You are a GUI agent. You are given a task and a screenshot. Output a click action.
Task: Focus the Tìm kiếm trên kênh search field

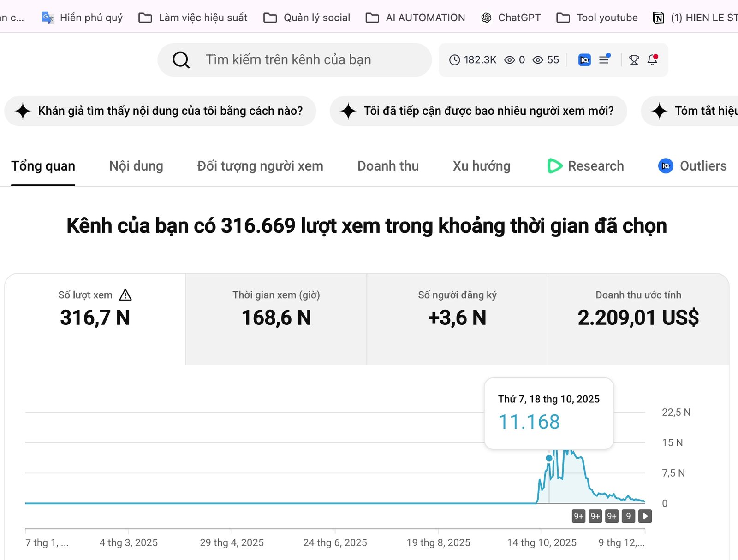coord(295,60)
